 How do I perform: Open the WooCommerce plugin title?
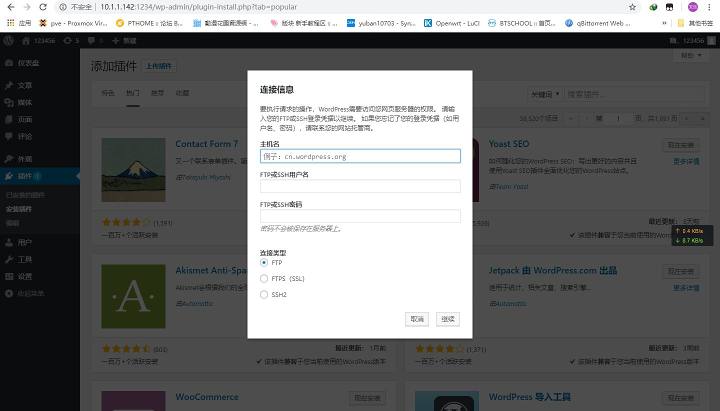point(207,397)
